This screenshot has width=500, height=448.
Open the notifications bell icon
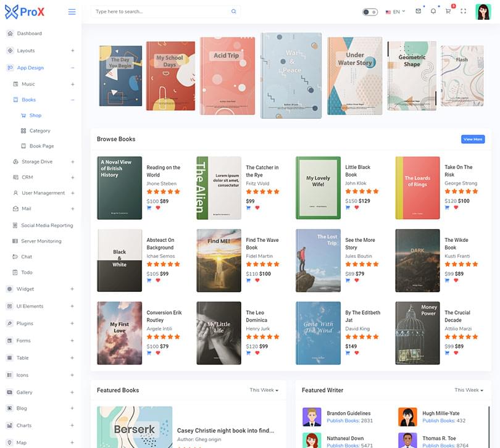point(433,12)
